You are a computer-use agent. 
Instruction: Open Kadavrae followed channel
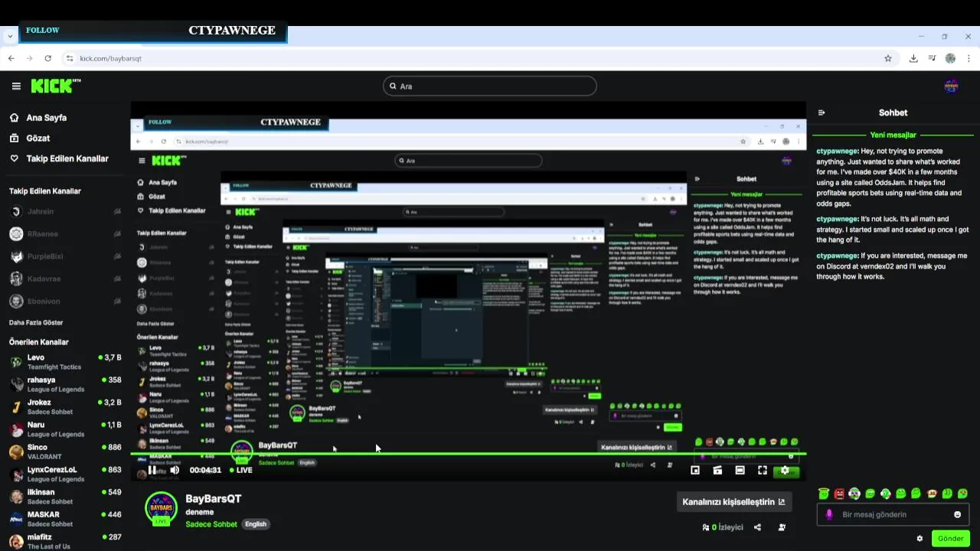tap(65, 279)
